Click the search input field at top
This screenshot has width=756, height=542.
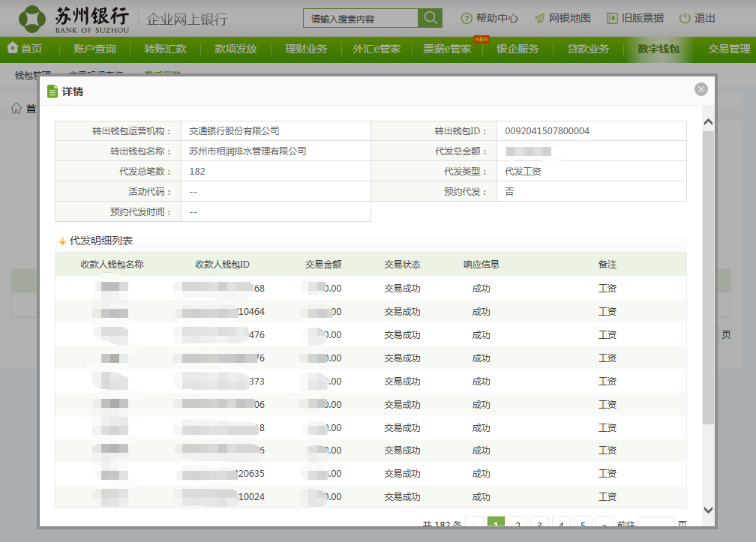click(361, 18)
